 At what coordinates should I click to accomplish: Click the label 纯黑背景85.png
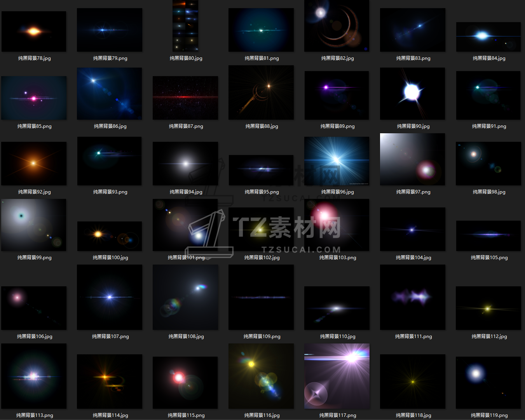tap(35, 126)
